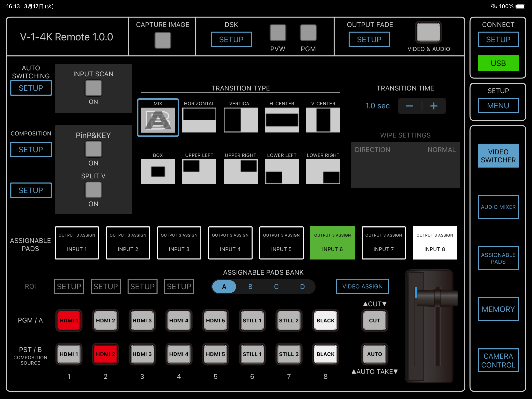Tap the battery indicator in status bar

click(521, 6)
